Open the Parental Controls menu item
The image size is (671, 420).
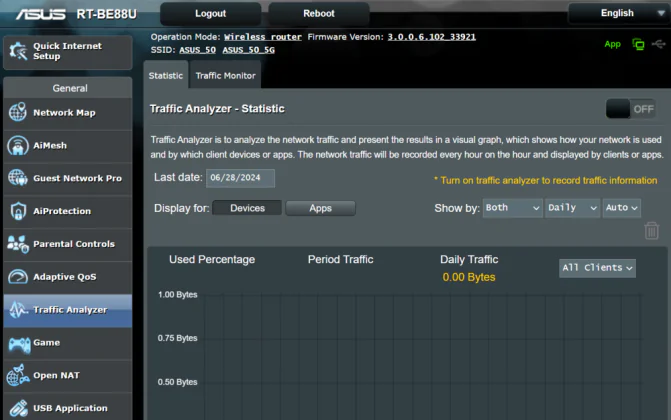pos(68,244)
